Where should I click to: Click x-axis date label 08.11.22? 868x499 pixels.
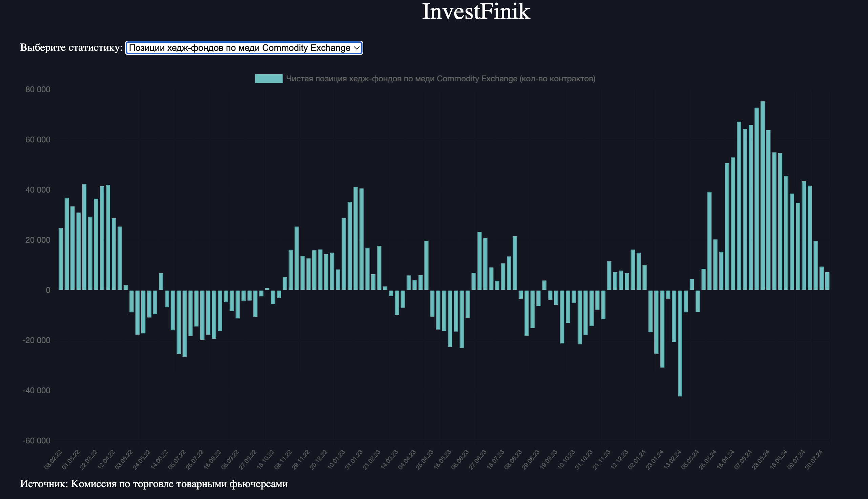click(x=283, y=460)
